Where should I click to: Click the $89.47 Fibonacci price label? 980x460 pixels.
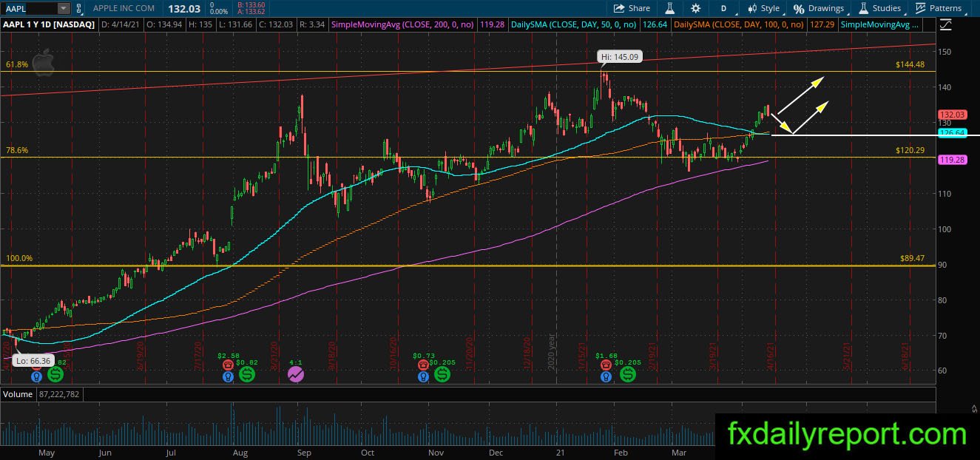pos(912,259)
